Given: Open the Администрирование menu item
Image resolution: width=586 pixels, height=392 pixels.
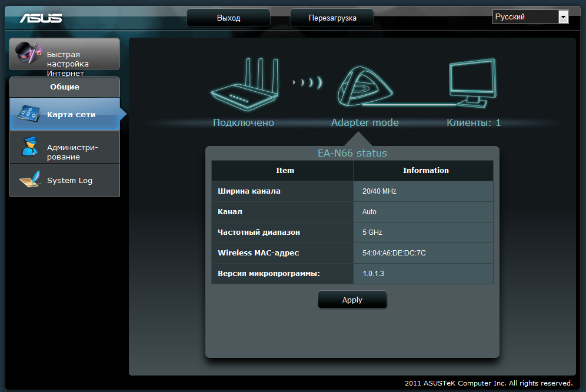Looking at the screenshot, I should pos(65,147).
